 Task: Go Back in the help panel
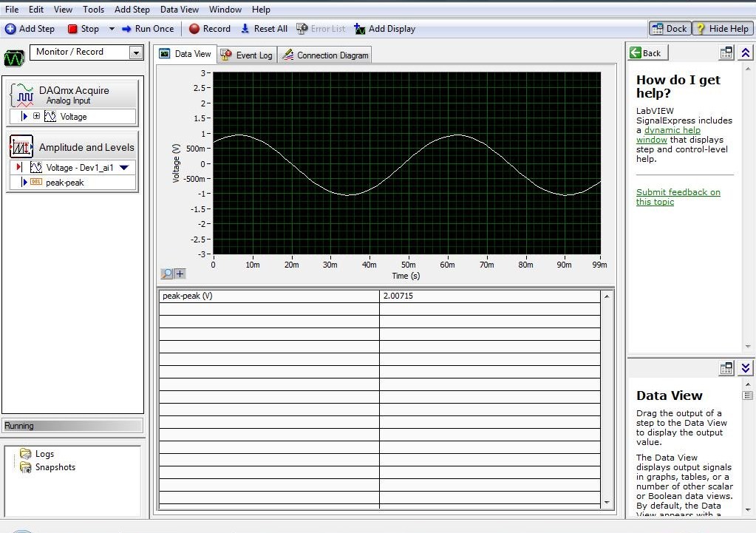[648, 53]
